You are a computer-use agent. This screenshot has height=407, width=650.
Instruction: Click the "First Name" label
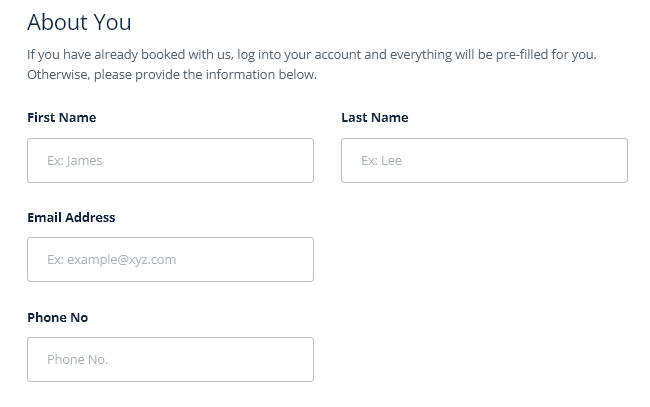pos(62,117)
